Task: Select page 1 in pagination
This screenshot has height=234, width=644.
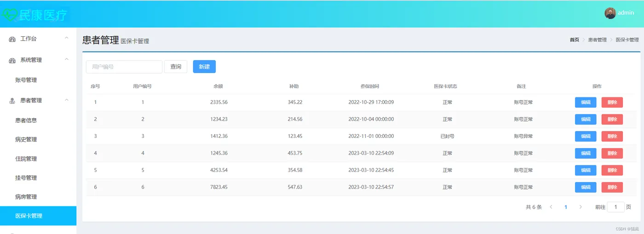Action: [566, 207]
